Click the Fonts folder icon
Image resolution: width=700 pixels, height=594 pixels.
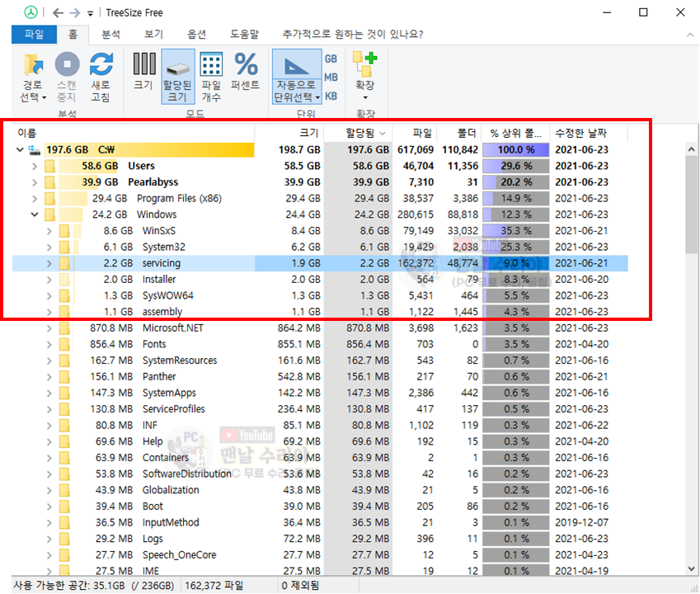point(65,344)
